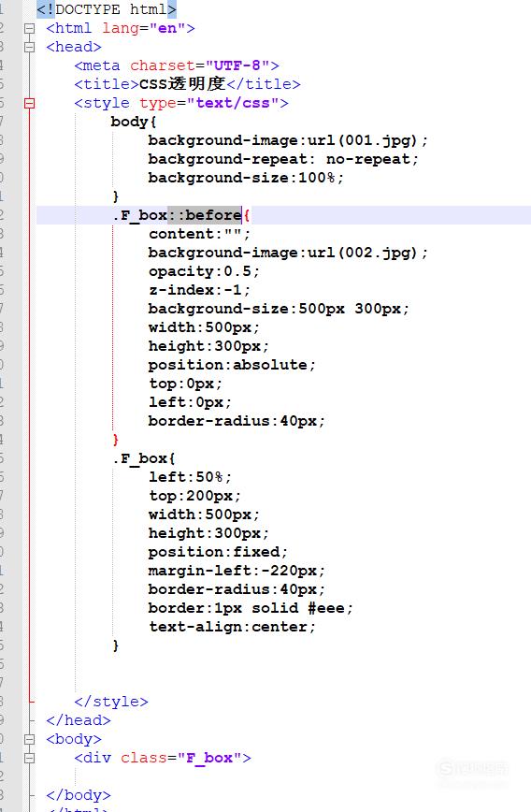Click the position:fixed declaration

pos(218,552)
